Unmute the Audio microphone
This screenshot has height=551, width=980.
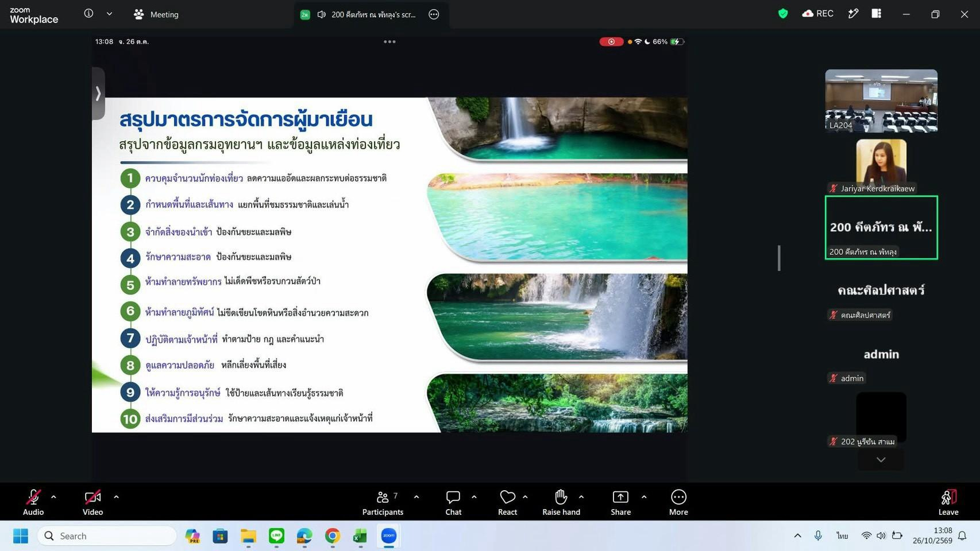click(x=33, y=503)
